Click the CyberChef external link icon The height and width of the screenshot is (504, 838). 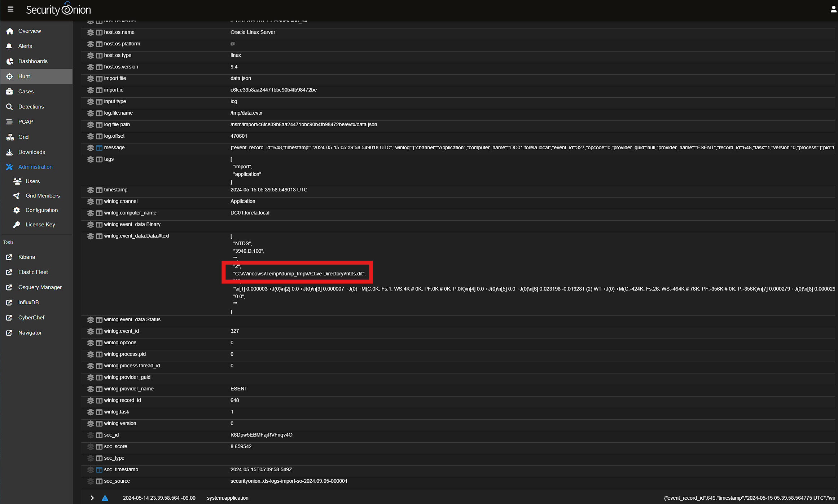9,318
